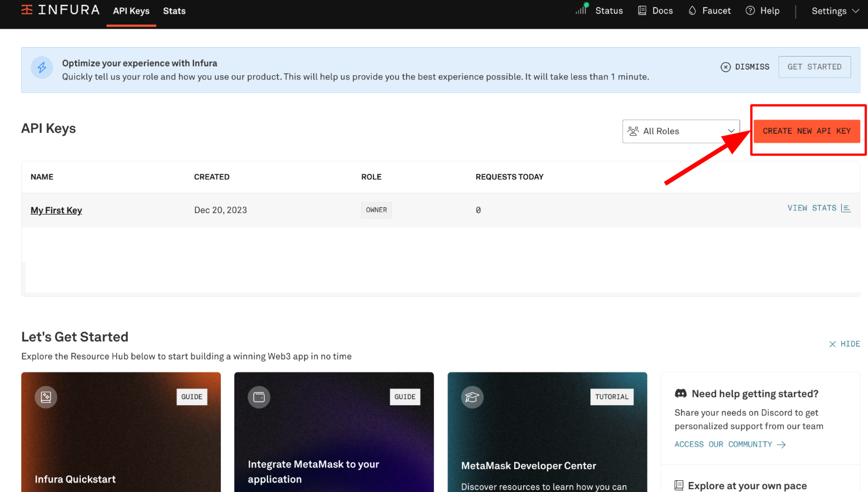
Task: Open the MetaMask Developer Center tutorial card
Action: tap(547, 432)
